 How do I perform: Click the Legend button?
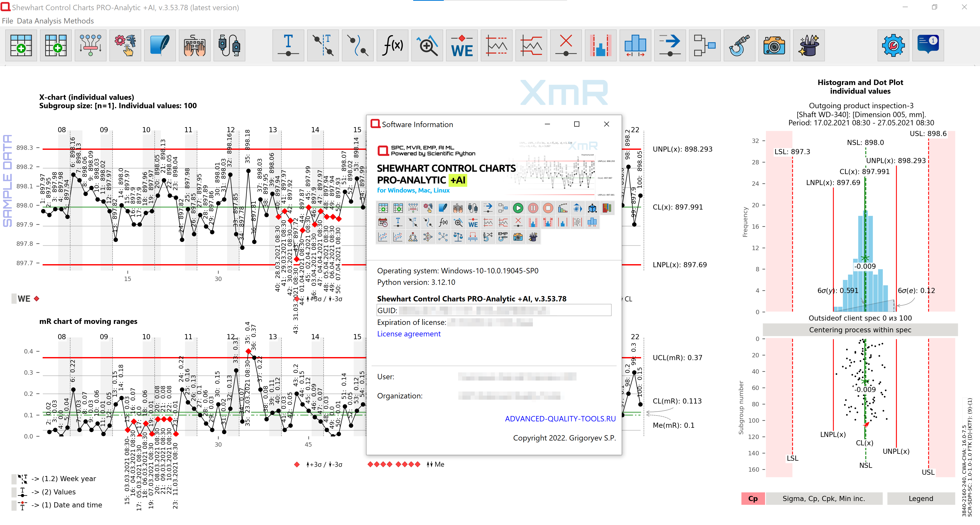[921, 498]
